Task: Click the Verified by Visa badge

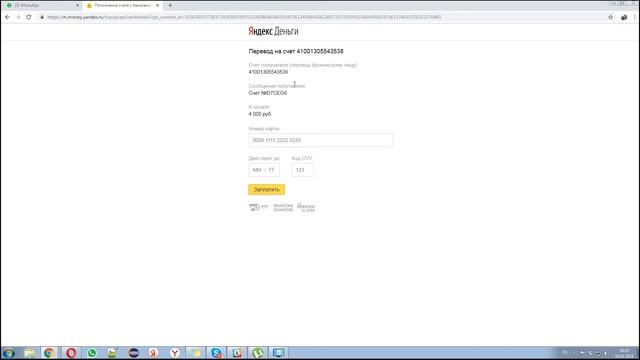Action: (306, 207)
